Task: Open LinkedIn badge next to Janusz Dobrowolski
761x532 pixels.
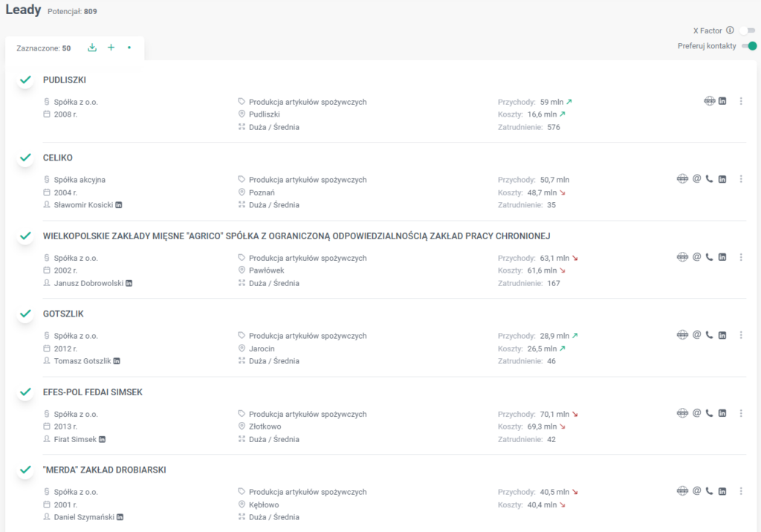Action: pos(129,283)
